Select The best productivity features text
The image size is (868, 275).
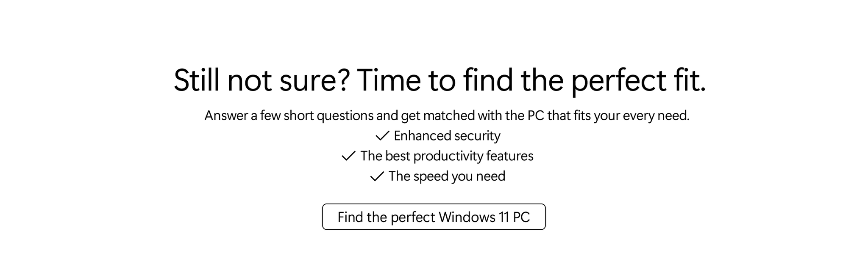tap(447, 156)
